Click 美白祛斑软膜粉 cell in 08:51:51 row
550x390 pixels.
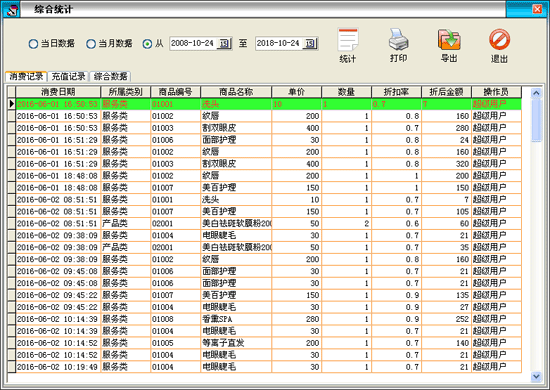coord(236,223)
